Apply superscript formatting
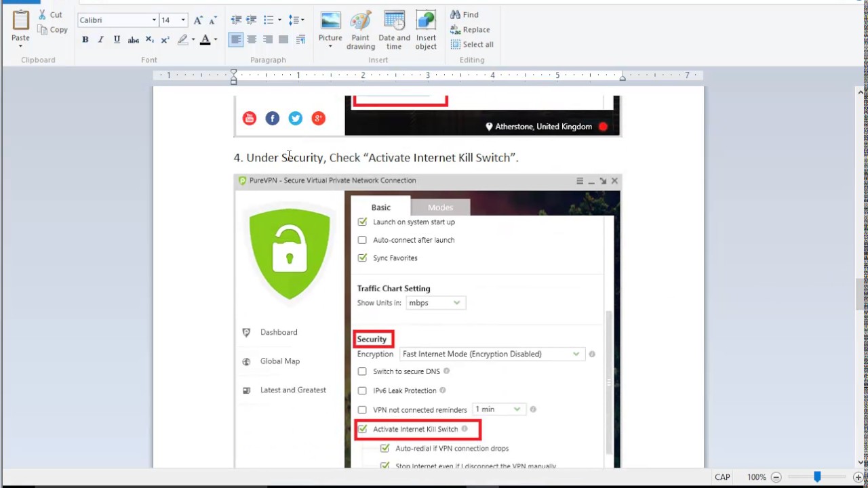Screen dimensions: 868x488 coord(165,40)
